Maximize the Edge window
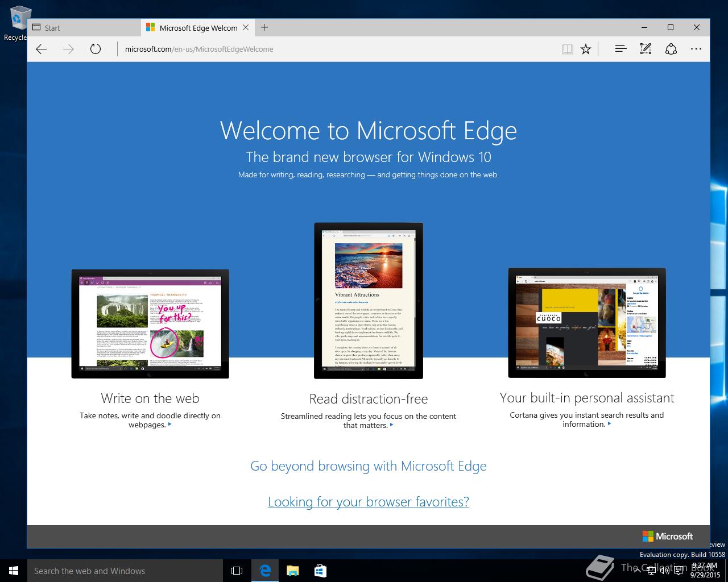This screenshot has height=582, width=728. [671, 27]
